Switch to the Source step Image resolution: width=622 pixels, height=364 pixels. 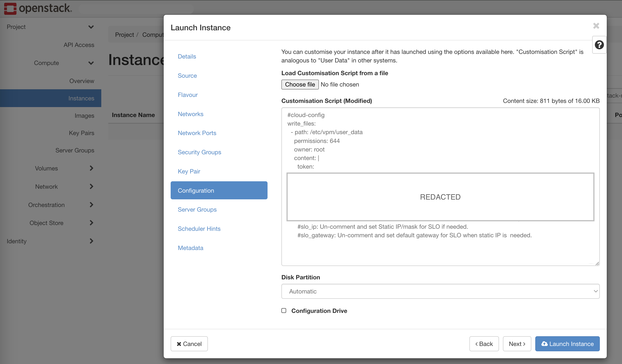187,76
